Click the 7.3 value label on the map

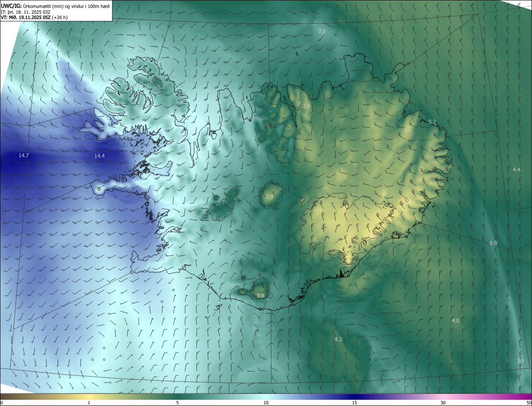[520, 361]
